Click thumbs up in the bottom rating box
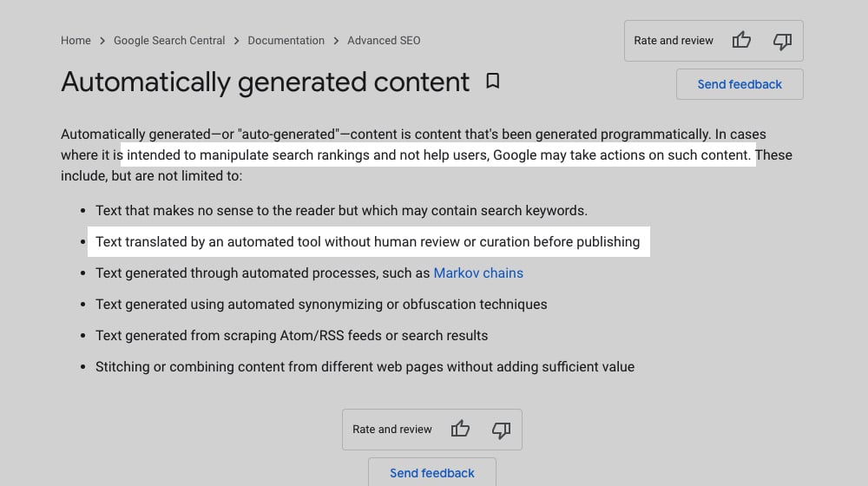Image resolution: width=868 pixels, height=486 pixels. tap(460, 429)
